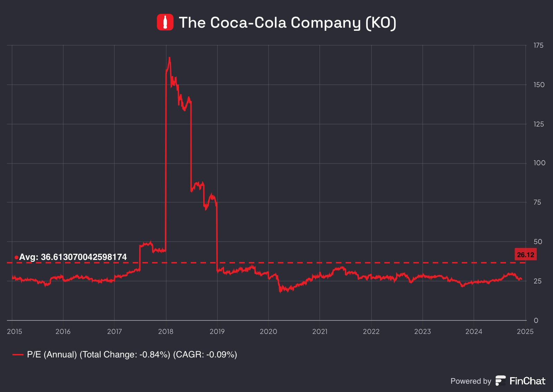This screenshot has width=553, height=392.
Task: Click the P/E peak point in early 2018
Action: pyautogui.click(x=169, y=58)
